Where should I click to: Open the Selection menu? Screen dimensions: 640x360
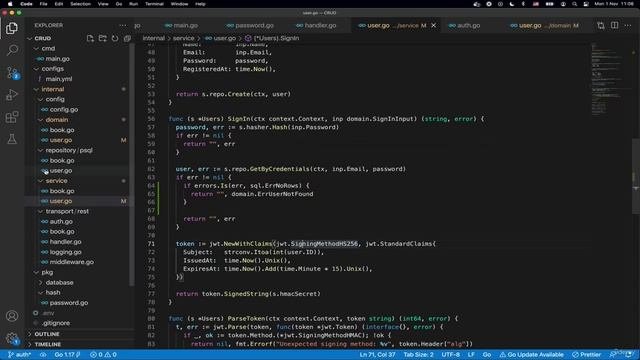click(x=80, y=4)
